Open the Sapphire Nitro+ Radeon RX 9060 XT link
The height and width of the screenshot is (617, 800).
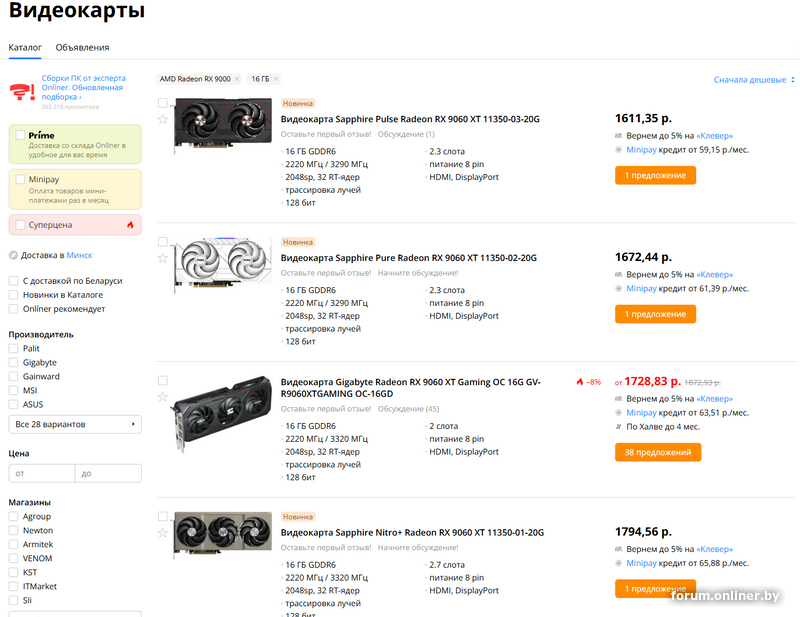[412, 533]
